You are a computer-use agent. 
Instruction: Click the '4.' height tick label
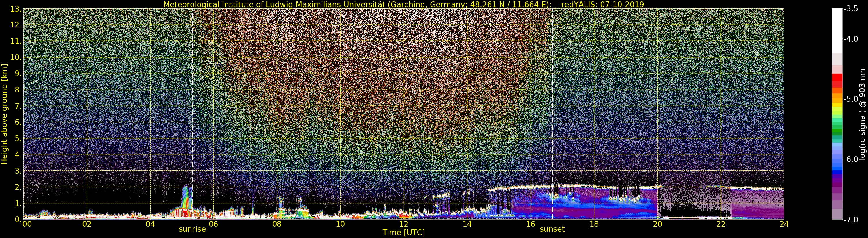coord(18,155)
